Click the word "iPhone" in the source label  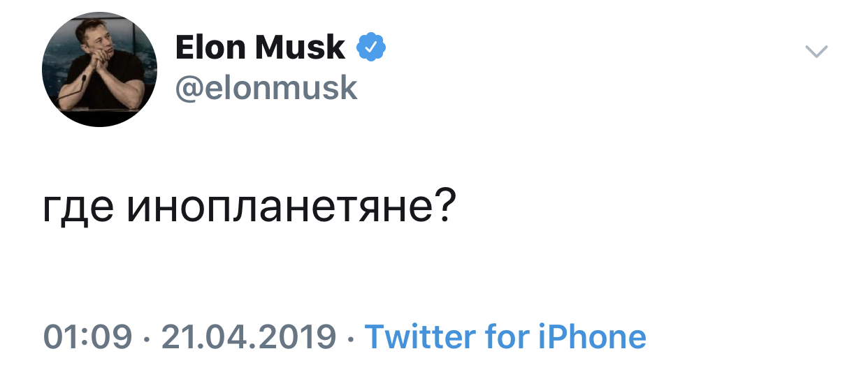[592, 337]
